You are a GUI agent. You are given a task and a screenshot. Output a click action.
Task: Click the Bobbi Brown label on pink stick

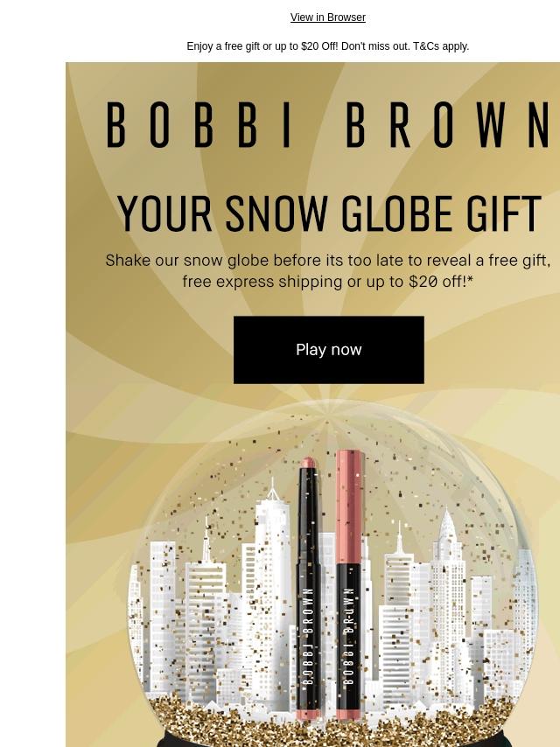click(x=349, y=636)
